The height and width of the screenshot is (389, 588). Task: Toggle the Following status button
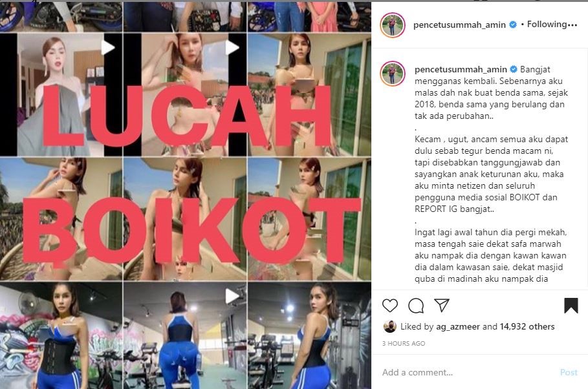tap(547, 25)
